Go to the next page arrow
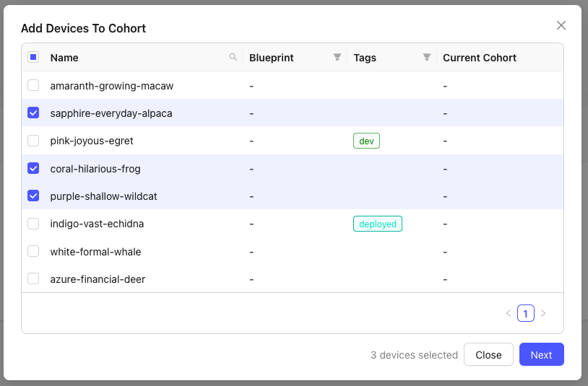 pos(543,313)
